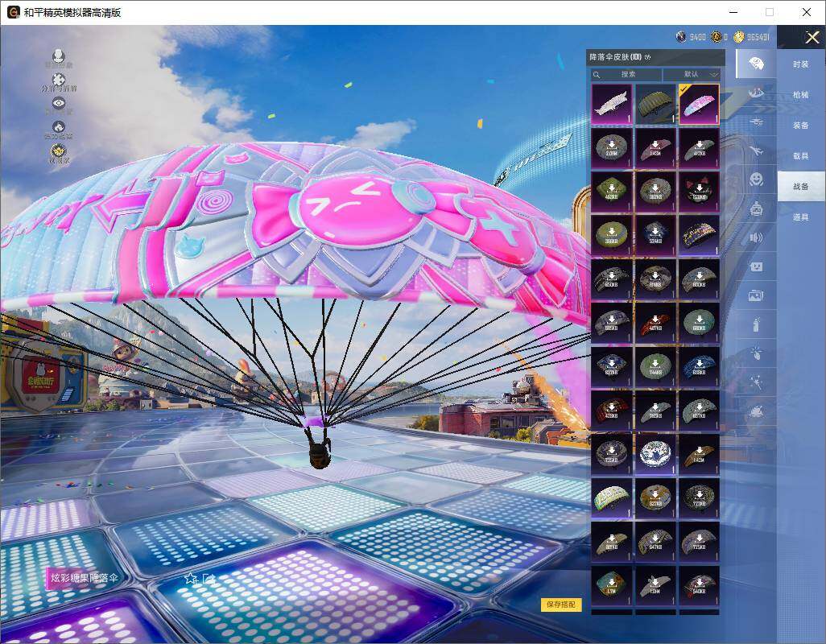This screenshot has height=644, width=826.
Task: Download the black cat face parachute
Action: coord(699,192)
